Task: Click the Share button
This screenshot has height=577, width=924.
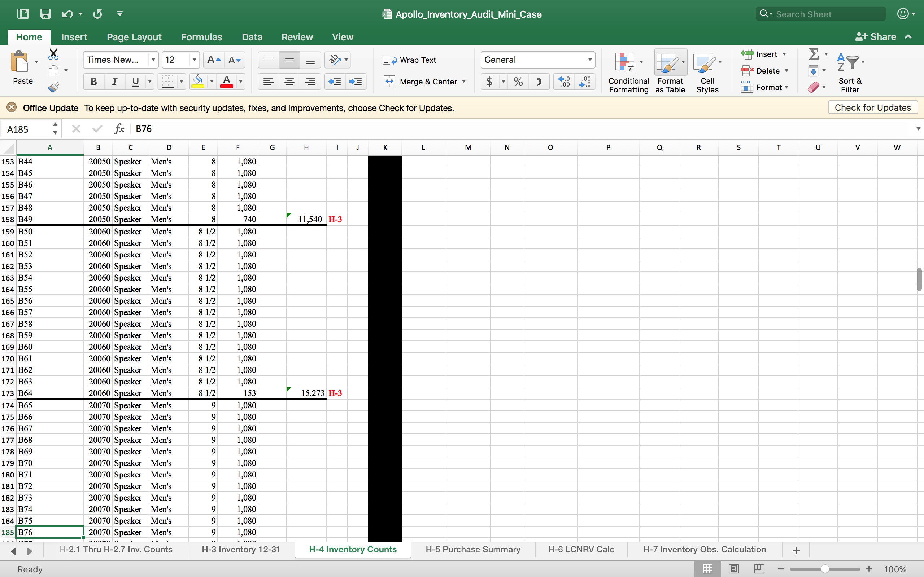Action: [x=876, y=37]
